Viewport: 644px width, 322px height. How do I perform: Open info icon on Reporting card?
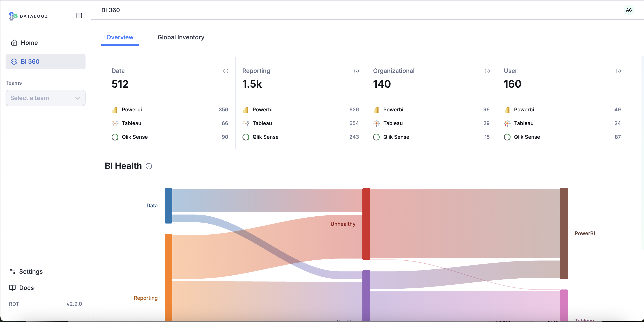coord(356,71)
